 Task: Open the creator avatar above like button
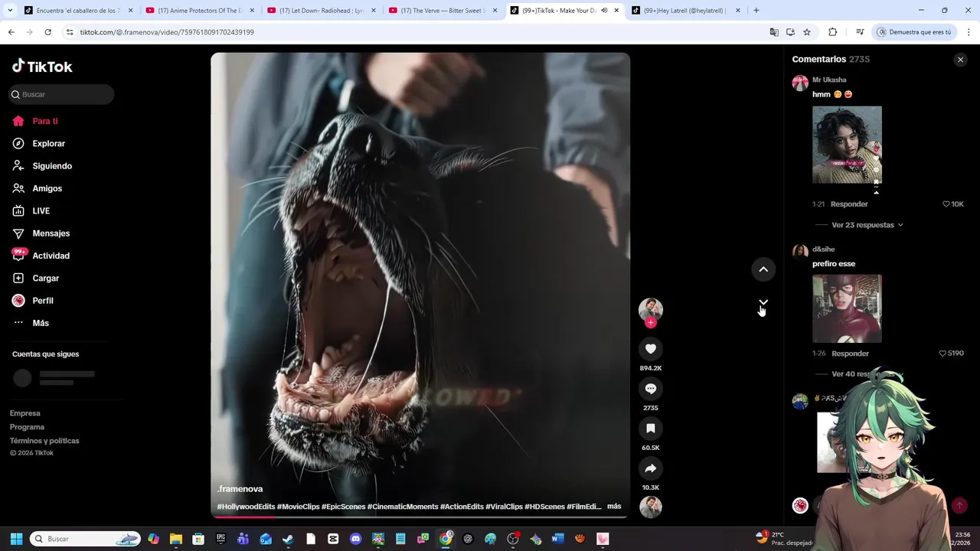tap(651, 309)
